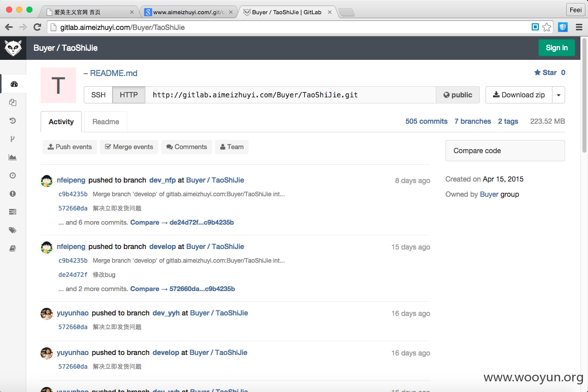Click the Feei profile button
The width and height of the screenshot is (588, 392).
click(575, 10)
